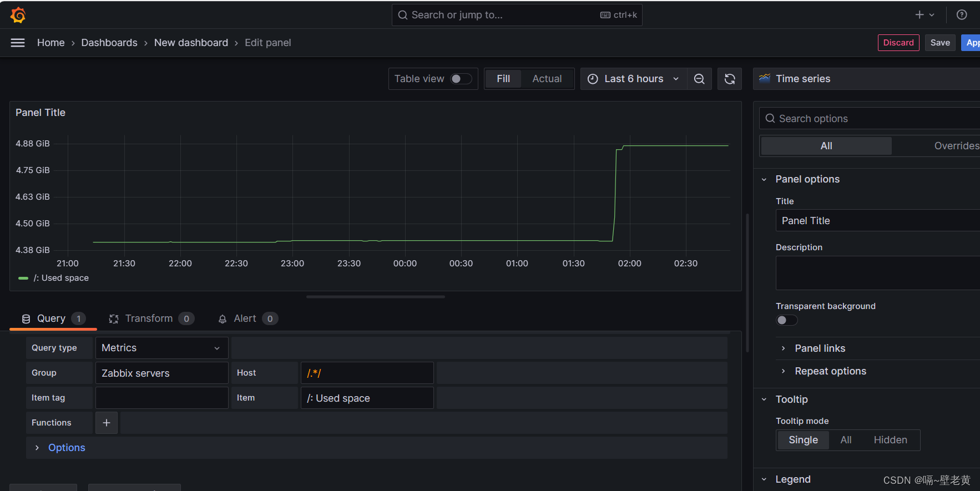This screenshot has width=980, height=491.
Task: Switch to the Query tab
Action: pos(53,318)
